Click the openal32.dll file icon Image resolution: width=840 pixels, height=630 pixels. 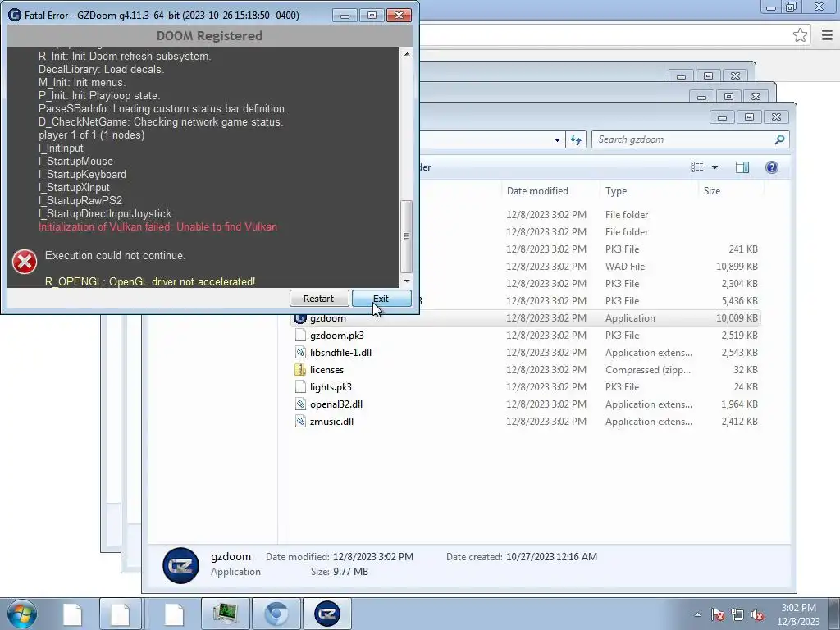pyautogui.click(x=300, y=404)
